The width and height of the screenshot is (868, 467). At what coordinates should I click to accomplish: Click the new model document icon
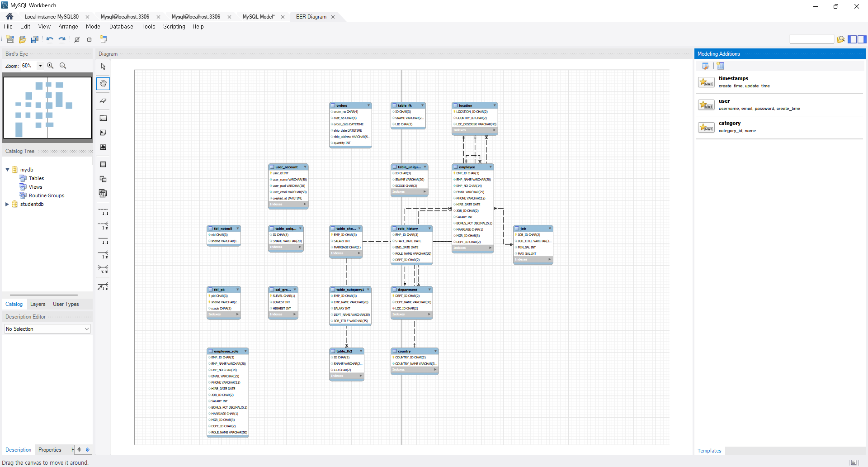[10, 39]
